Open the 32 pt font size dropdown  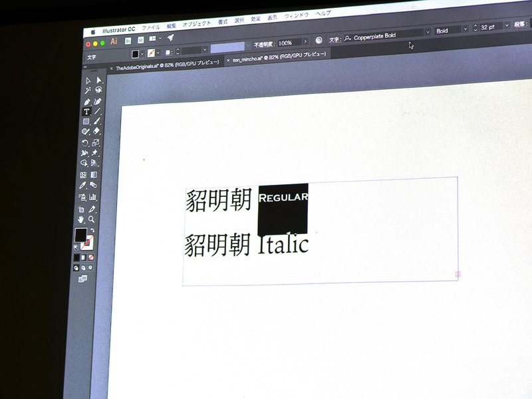point(507,25)
